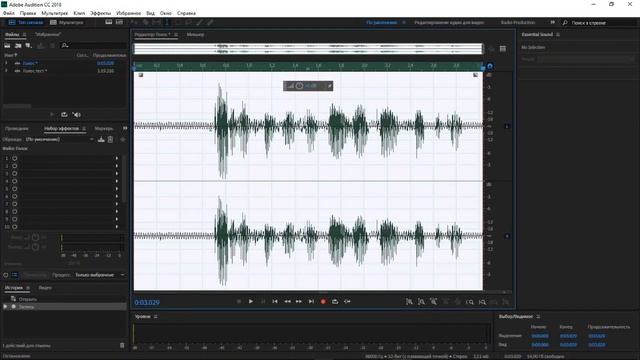Image resolution: width=640 pixels, height=360 pixels.
Task: Open effect slot 8 arrow menu
Action: (117, 211)
